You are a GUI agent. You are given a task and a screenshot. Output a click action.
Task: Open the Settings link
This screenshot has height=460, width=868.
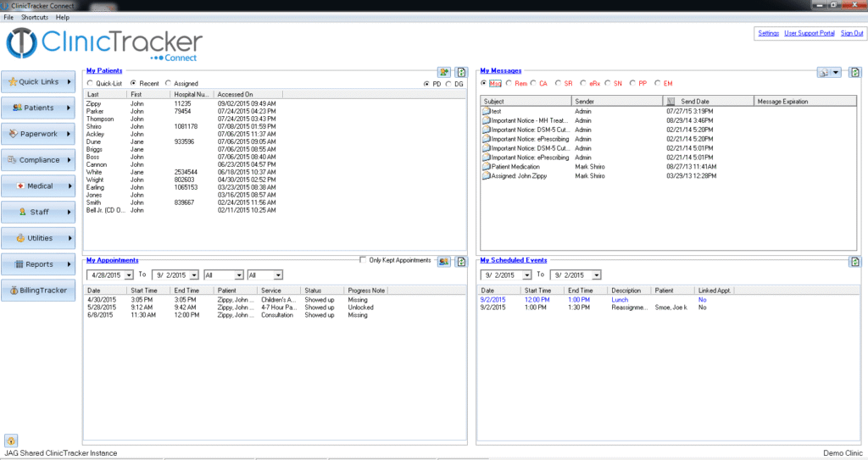pyautogui.click(x=768, y=33)
